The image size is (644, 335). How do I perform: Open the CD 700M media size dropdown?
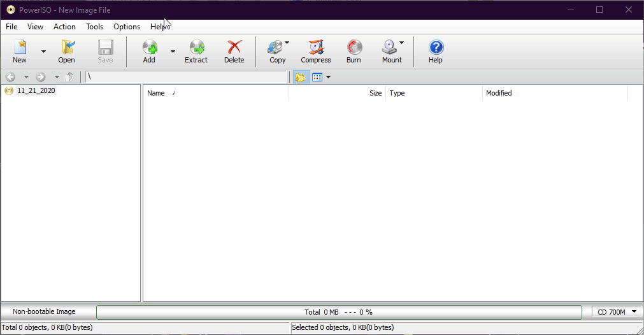pyautogui.click(x=617, y=311)
